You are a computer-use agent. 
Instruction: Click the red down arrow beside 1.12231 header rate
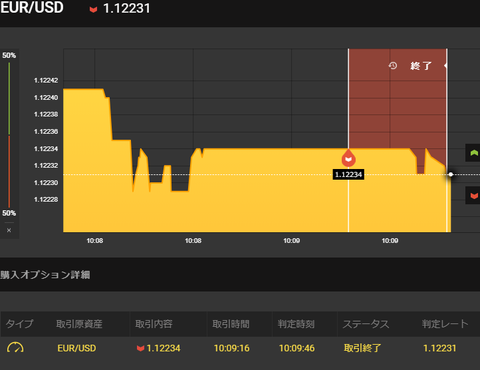tap(93, 9)
